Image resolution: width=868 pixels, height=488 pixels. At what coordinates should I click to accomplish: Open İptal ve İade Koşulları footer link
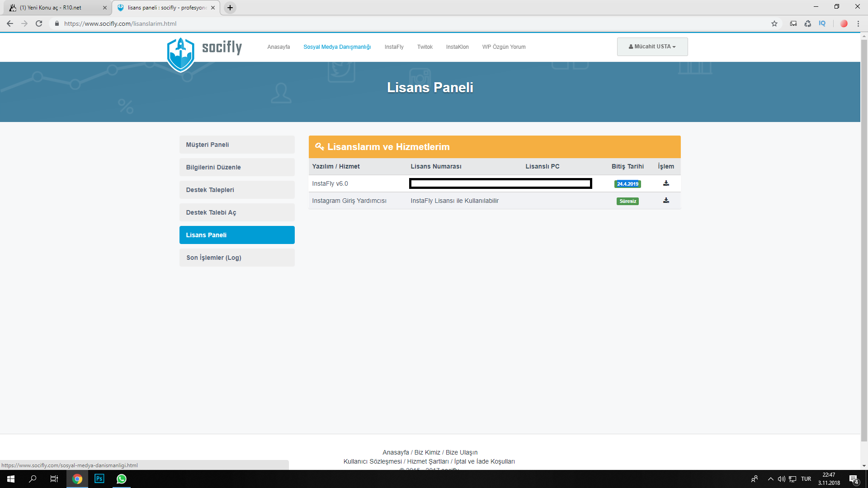click(485, 461)
